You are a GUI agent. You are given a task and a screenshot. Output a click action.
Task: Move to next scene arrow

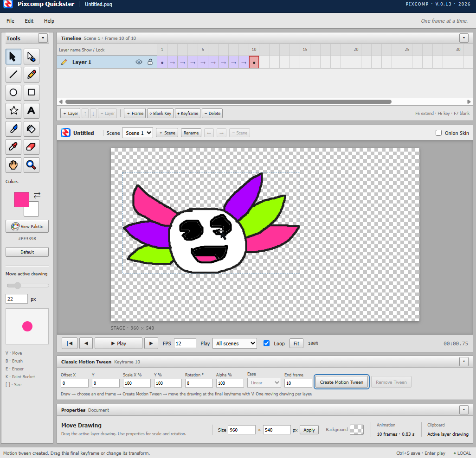(222, 133)
